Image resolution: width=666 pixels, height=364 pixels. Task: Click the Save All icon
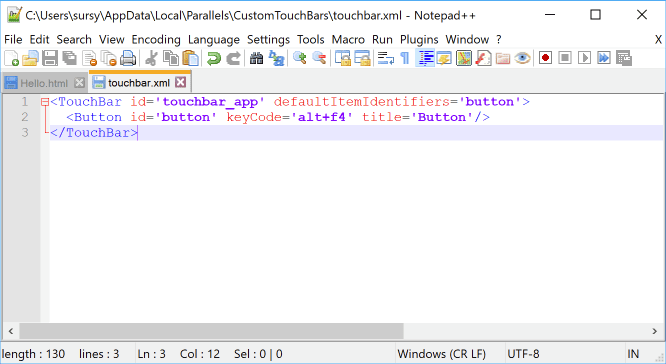[x=69, y=58]
